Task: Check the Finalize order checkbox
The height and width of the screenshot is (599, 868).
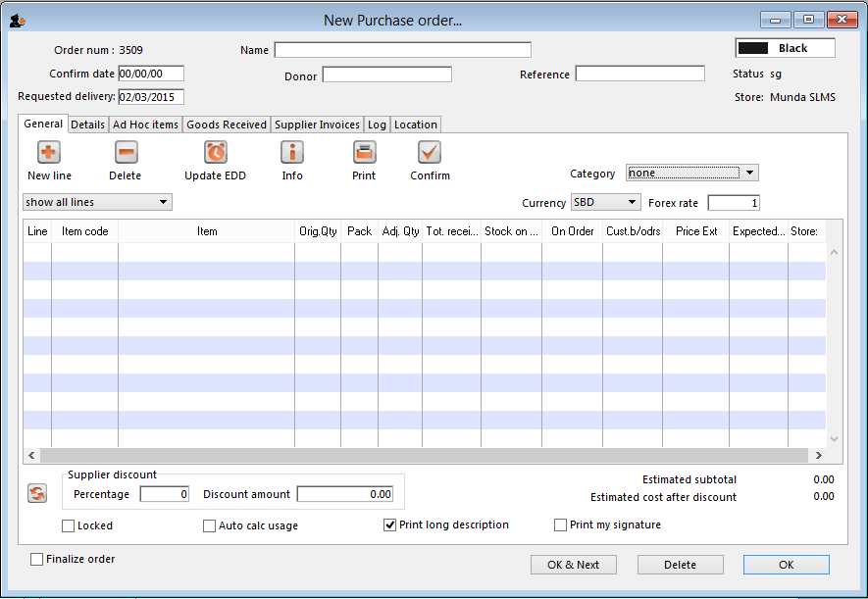Action: coord(37,559)
